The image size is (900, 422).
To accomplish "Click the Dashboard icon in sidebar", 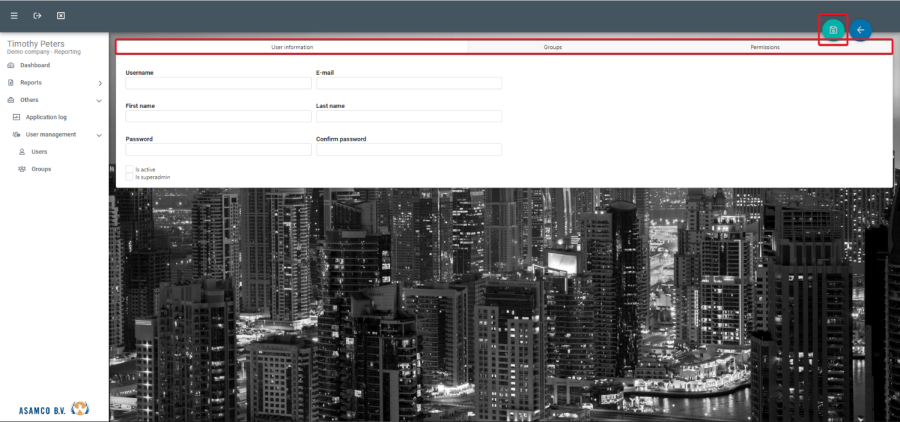I will click(10, 65).
